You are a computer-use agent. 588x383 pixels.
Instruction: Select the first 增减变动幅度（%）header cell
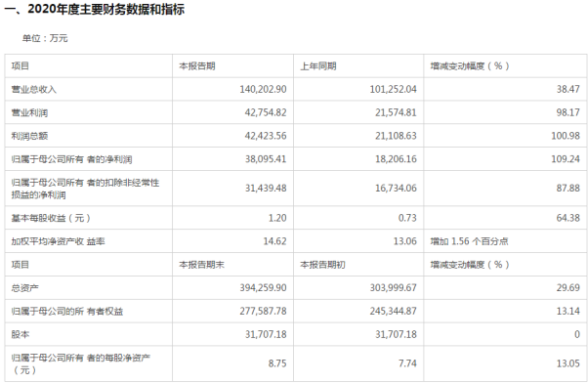pos(470,66)
